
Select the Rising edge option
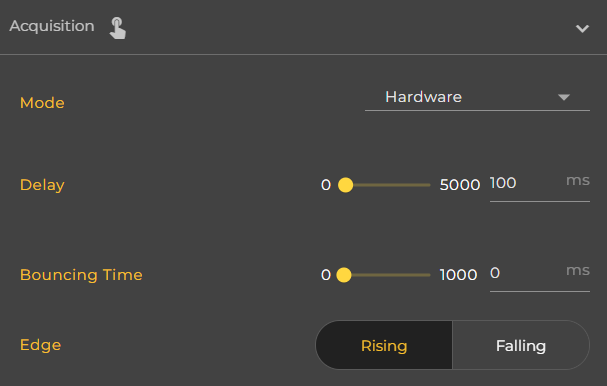(384, 345)
